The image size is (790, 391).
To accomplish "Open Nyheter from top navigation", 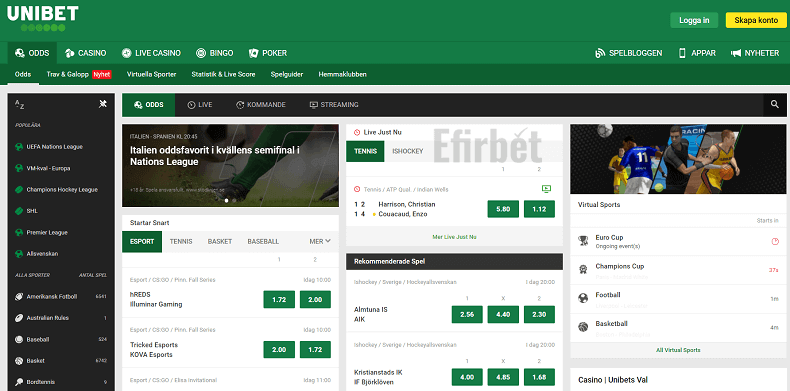I will (x=755, y=53).
